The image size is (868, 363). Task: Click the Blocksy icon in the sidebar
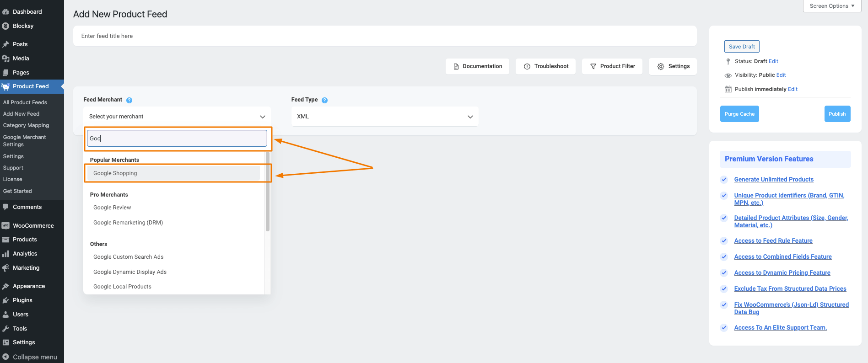click(5, 26)
